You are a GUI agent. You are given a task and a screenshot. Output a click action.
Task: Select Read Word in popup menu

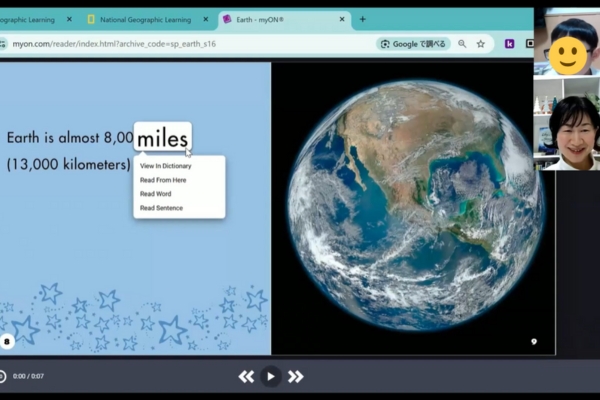point(155,194)
